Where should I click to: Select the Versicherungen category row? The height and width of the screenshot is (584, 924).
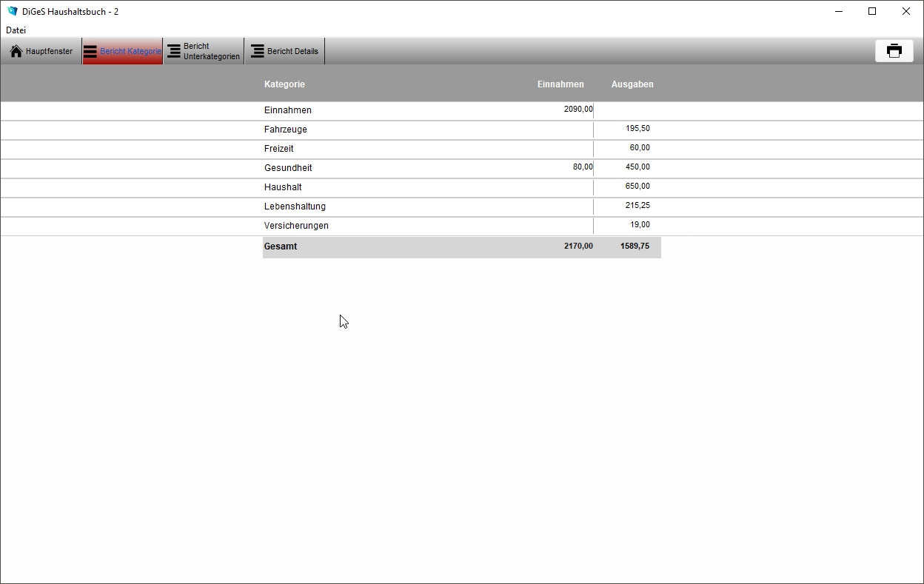point(296,226)
